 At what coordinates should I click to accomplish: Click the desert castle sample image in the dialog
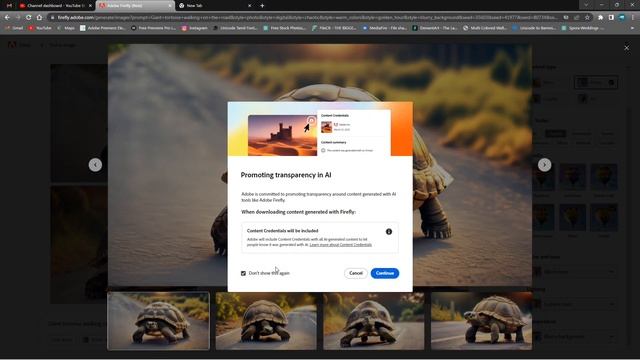point(282,135)
